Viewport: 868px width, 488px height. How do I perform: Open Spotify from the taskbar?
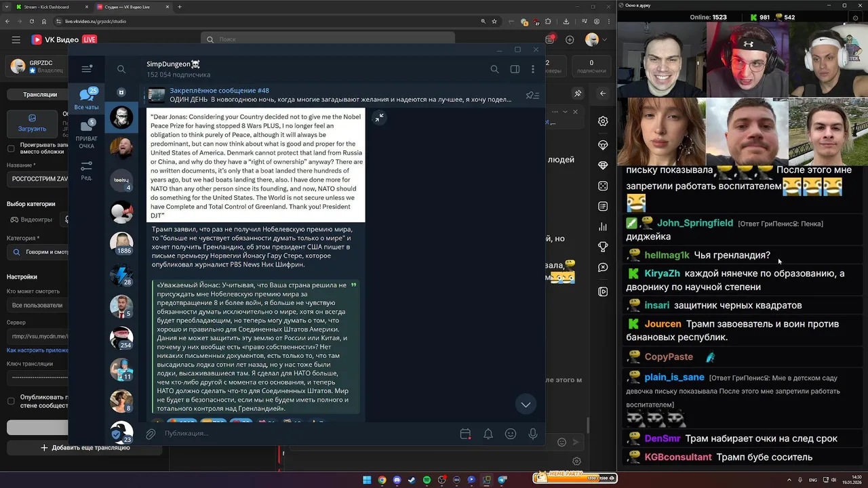point(427,480)
